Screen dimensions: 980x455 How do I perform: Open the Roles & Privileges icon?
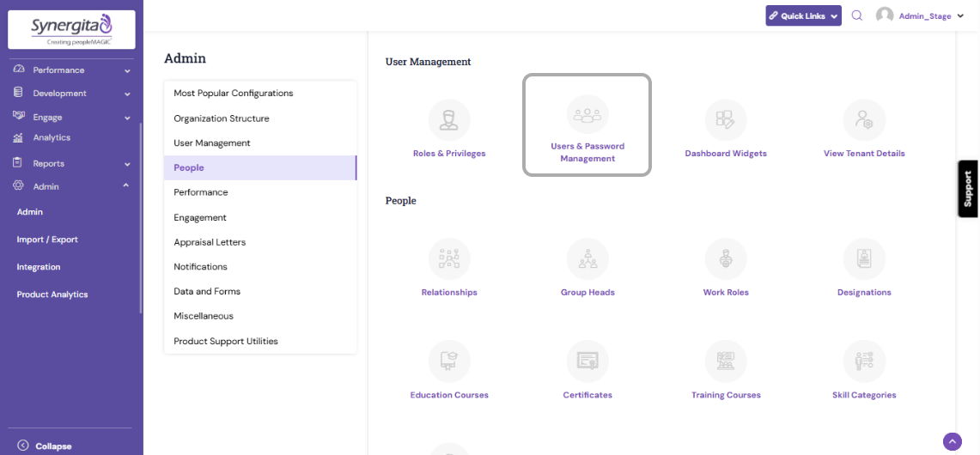click(x=449, y=120)
